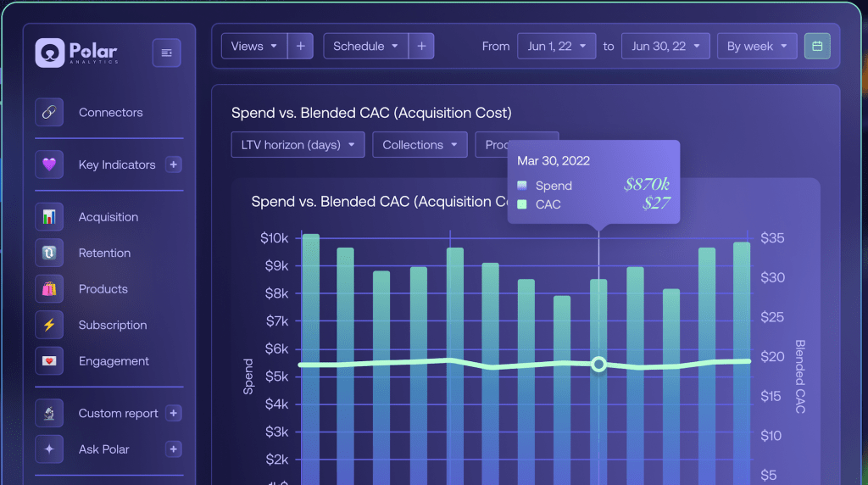Click the last spend bar in the chart
The height and width of the screenshot is (485, 868).
742,363
